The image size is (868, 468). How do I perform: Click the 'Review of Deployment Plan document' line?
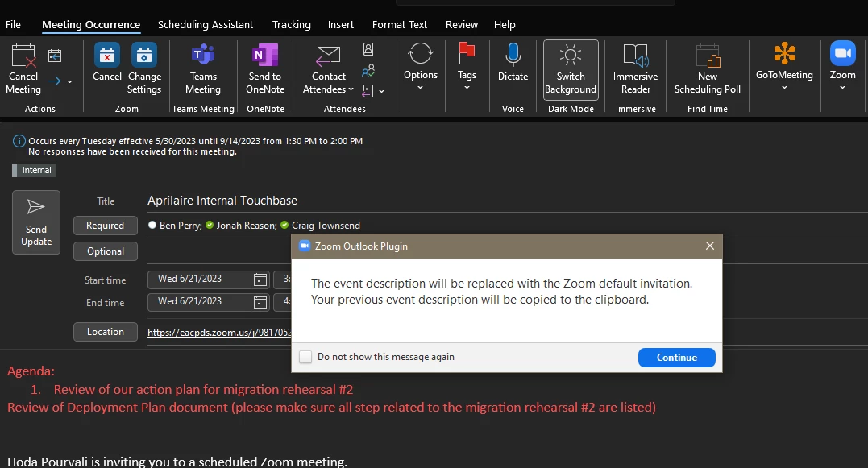pos(331,407)
